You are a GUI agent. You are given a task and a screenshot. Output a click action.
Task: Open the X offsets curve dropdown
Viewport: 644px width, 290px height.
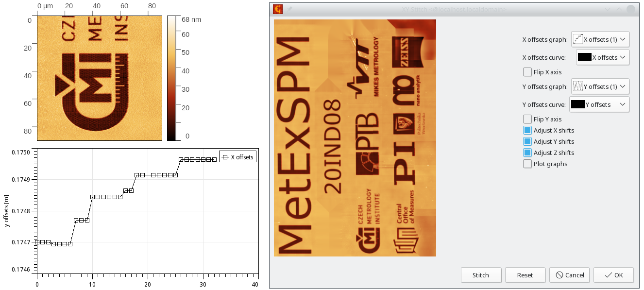pos(603,57)
